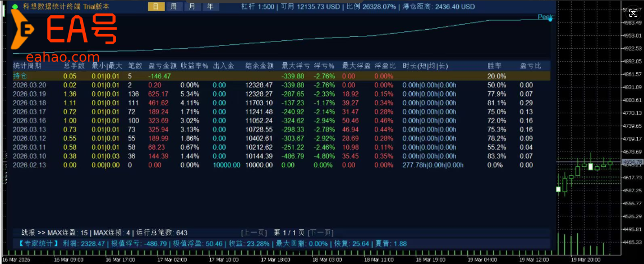Click the 总手数 column header
644x264 pixels.
[x=74, y=66]
